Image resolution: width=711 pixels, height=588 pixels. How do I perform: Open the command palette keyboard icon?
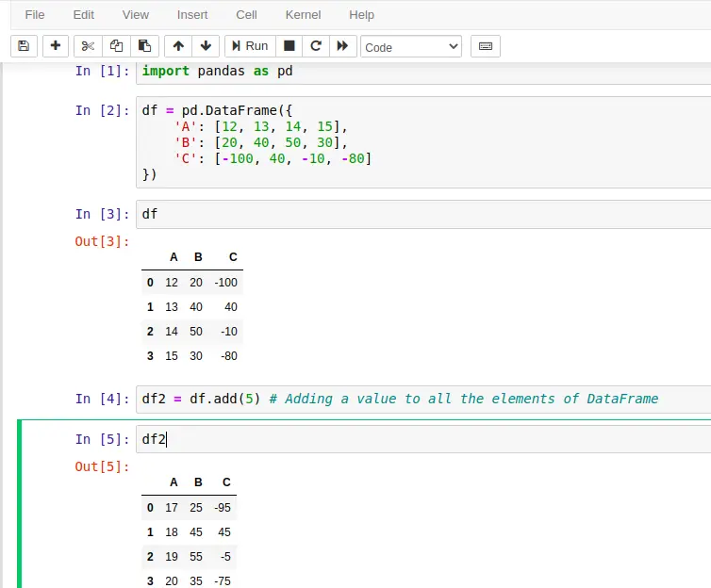pyautogui.click(x=486, y=46)
